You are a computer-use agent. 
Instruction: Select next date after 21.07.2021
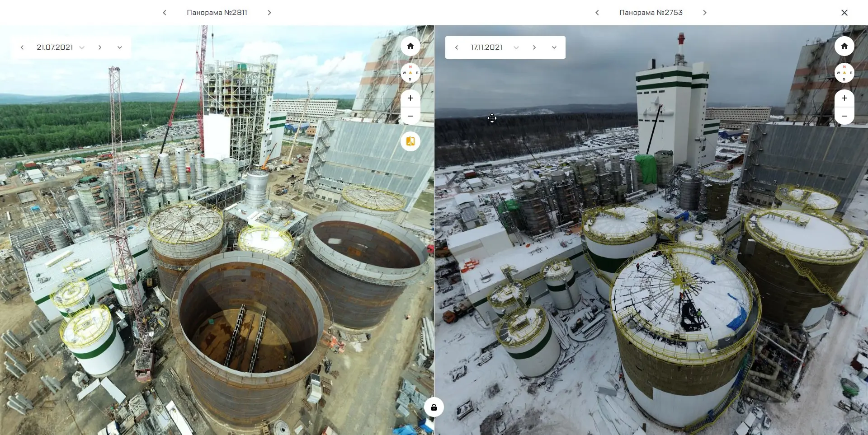click(x=100, y=47)
